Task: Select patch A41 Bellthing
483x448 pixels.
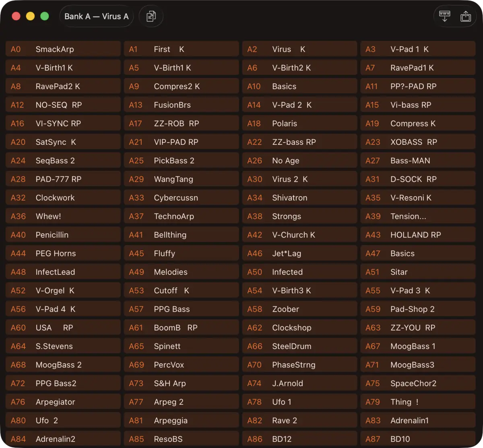Action: tap(182, 235)
